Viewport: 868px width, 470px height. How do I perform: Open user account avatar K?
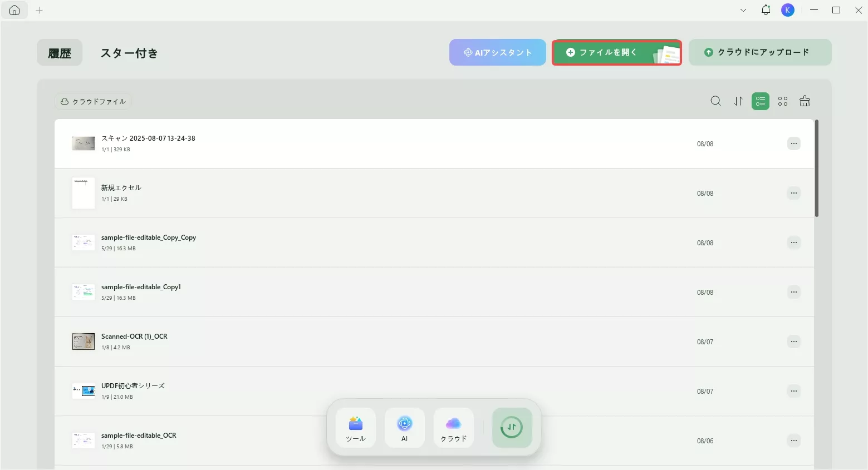[x=787, y=10]
